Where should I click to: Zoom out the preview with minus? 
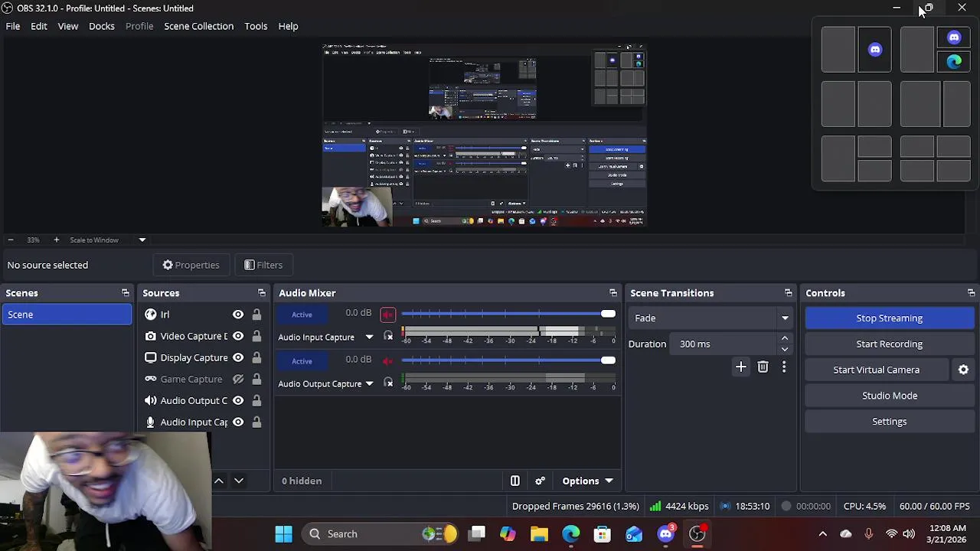11,240
